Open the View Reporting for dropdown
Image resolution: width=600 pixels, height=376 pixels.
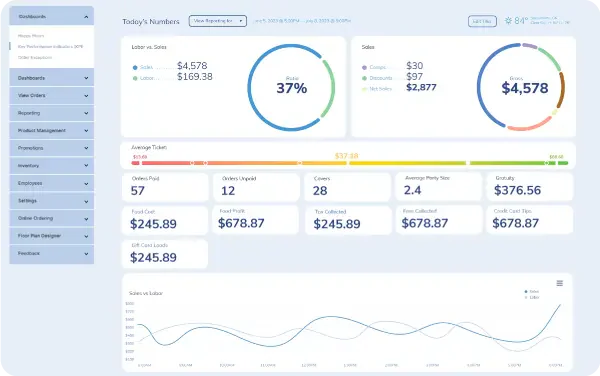tap(217, 21)
